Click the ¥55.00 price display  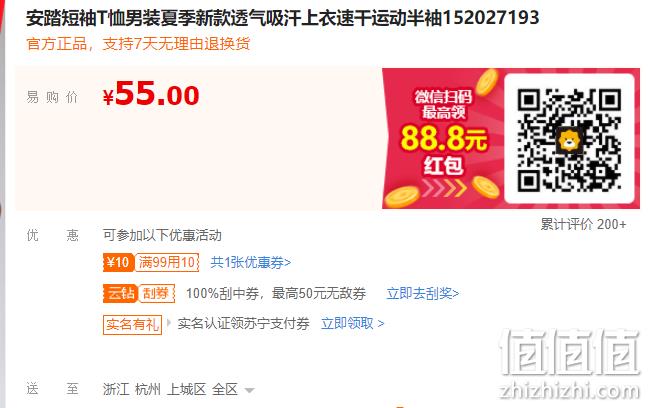pyautogui.click(x=151, y=94)
